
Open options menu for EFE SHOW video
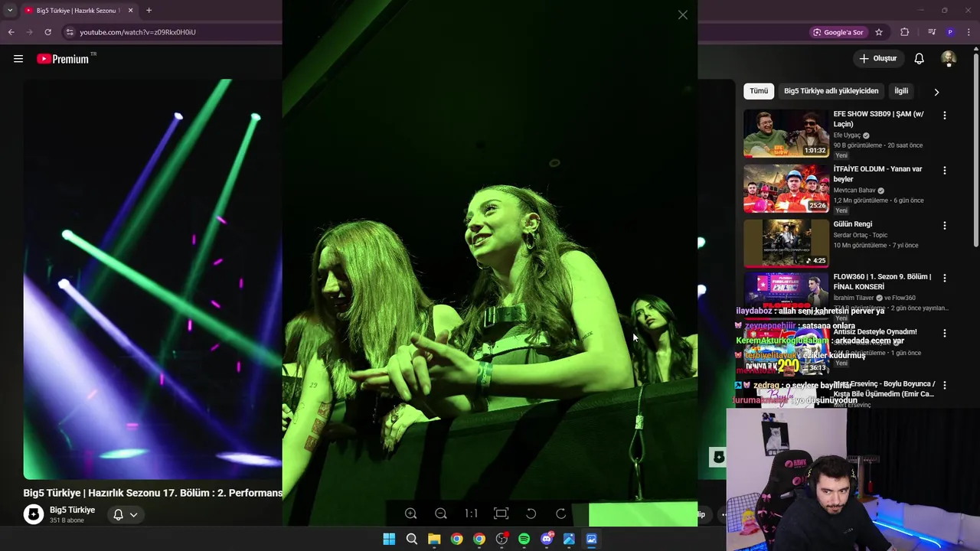click(x=944, y=116)
